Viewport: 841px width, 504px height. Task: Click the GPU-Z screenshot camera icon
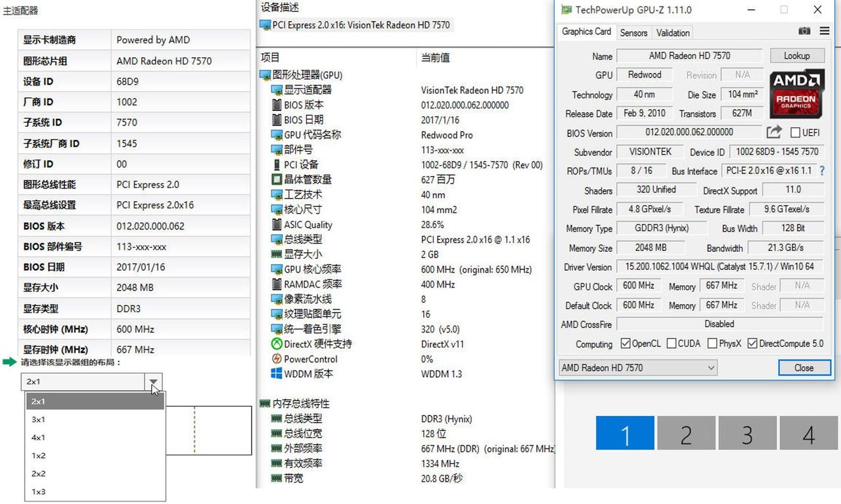[804, 31]
